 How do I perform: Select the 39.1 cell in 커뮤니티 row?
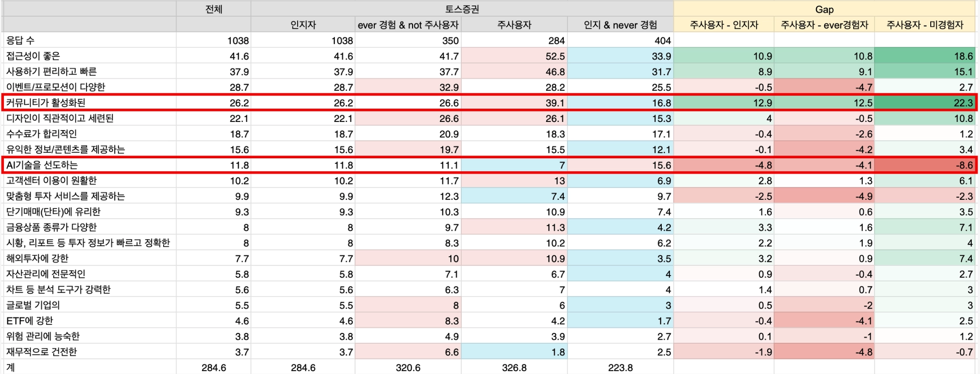pos(514,103)
